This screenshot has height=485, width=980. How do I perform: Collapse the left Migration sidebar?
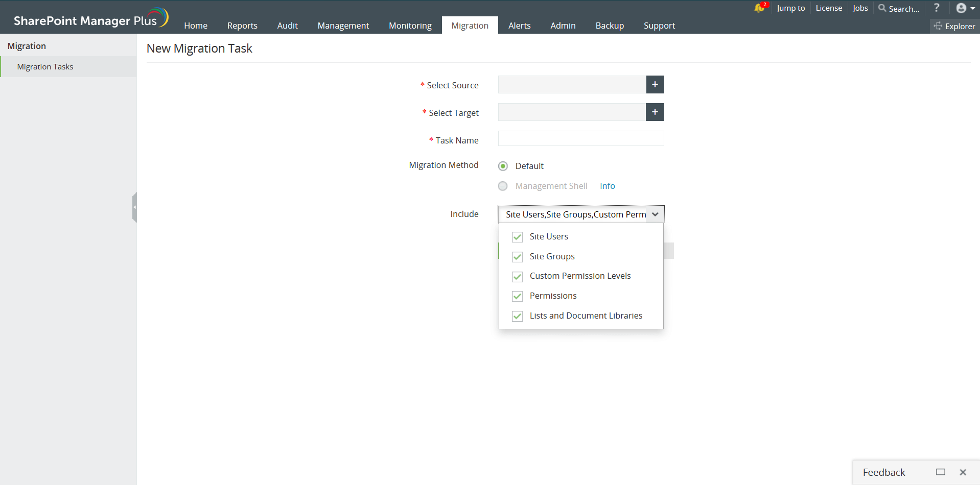(134, 207)
